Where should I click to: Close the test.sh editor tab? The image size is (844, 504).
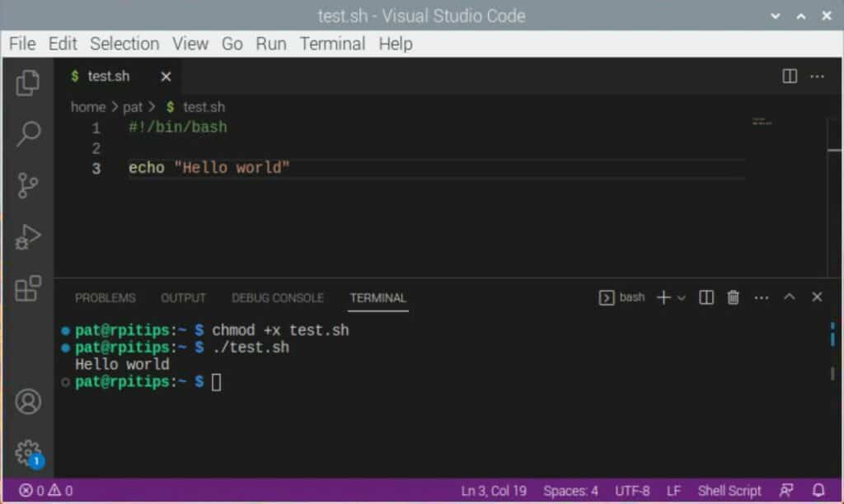(x=166, y=77)
